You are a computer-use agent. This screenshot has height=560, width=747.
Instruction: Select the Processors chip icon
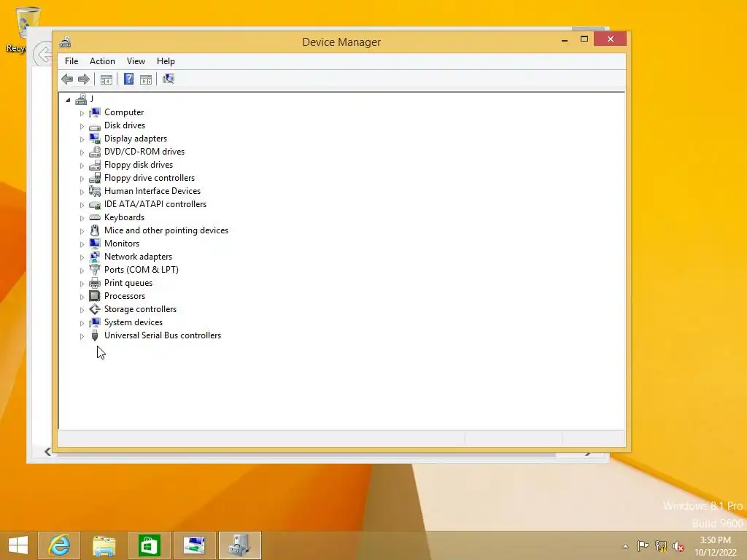(x=95, y=296)
